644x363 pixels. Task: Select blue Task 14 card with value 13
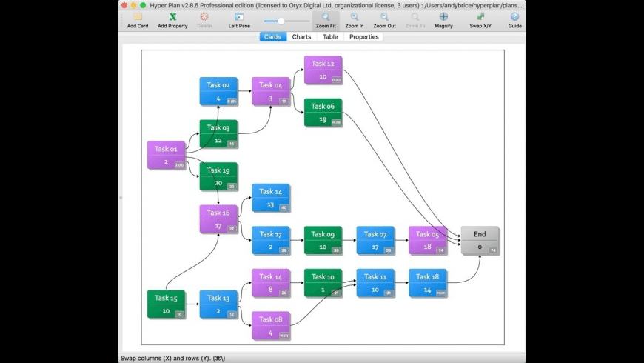click(x=271, y=198)
